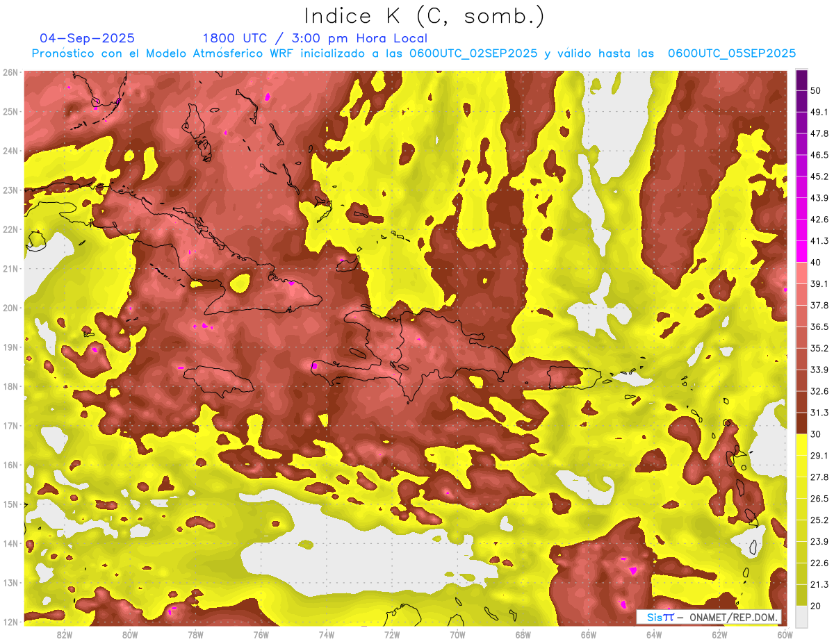Click the colorbar value '25.2'
This screenshot has height=644, width=834.
(819, 520)
